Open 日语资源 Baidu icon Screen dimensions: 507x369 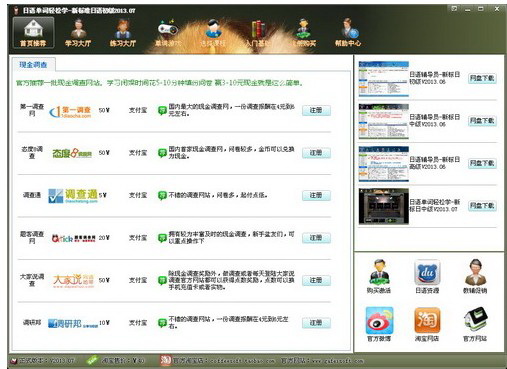[x=427, y=276]
